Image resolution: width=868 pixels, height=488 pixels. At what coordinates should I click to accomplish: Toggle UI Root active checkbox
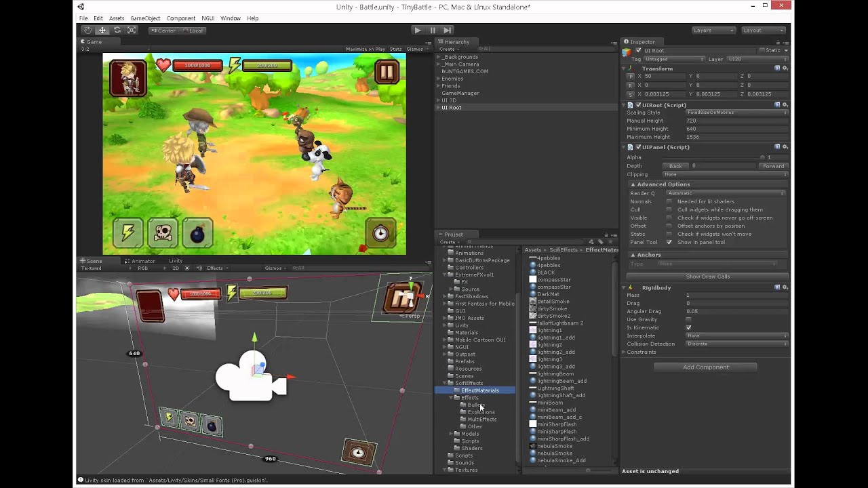(638, 51)
